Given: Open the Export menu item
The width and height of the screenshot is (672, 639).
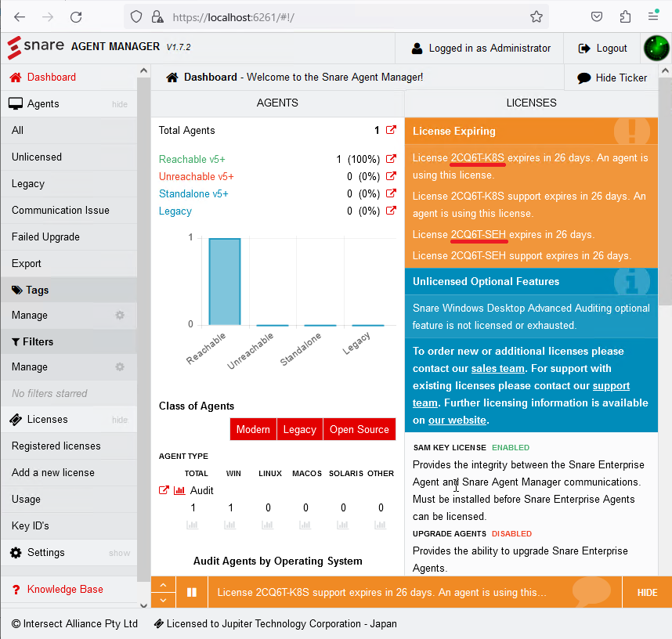Looking at the screenshot, I should [69, 263].
